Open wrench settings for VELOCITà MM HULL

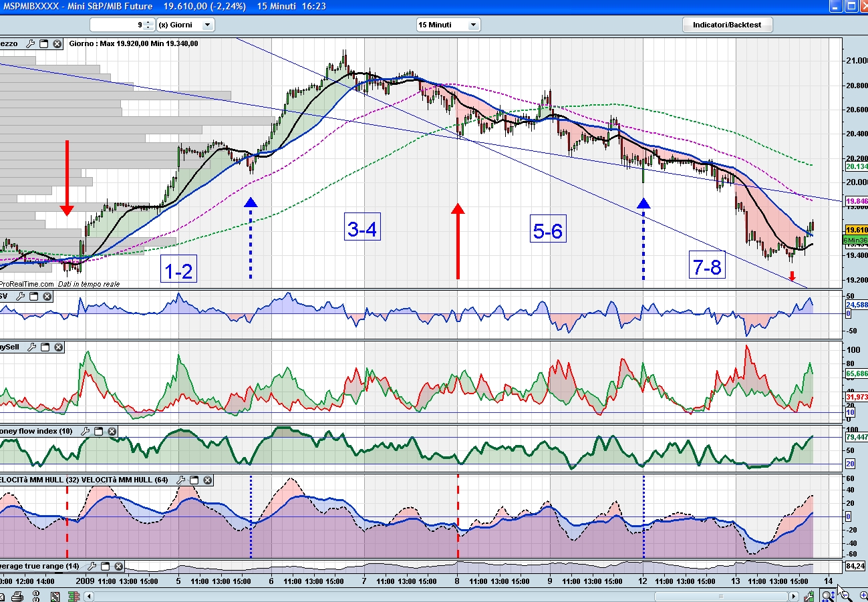(180, 480)
